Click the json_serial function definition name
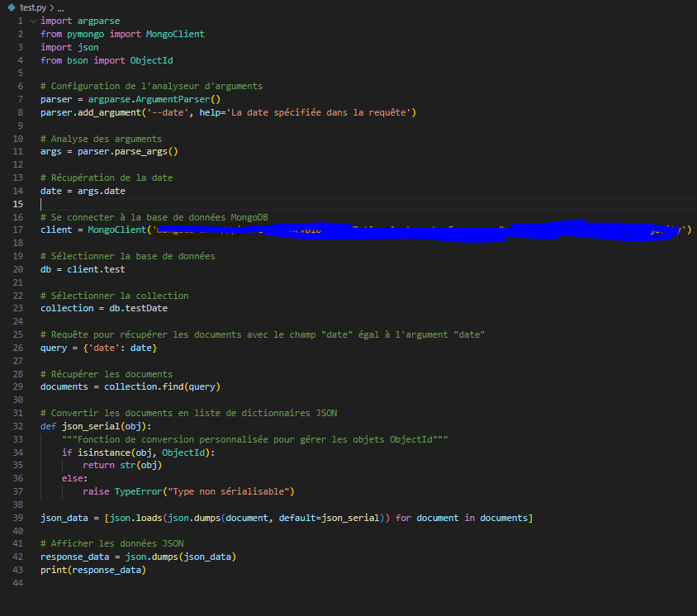This screenshot has width=697, height=616. coord(91,426)
